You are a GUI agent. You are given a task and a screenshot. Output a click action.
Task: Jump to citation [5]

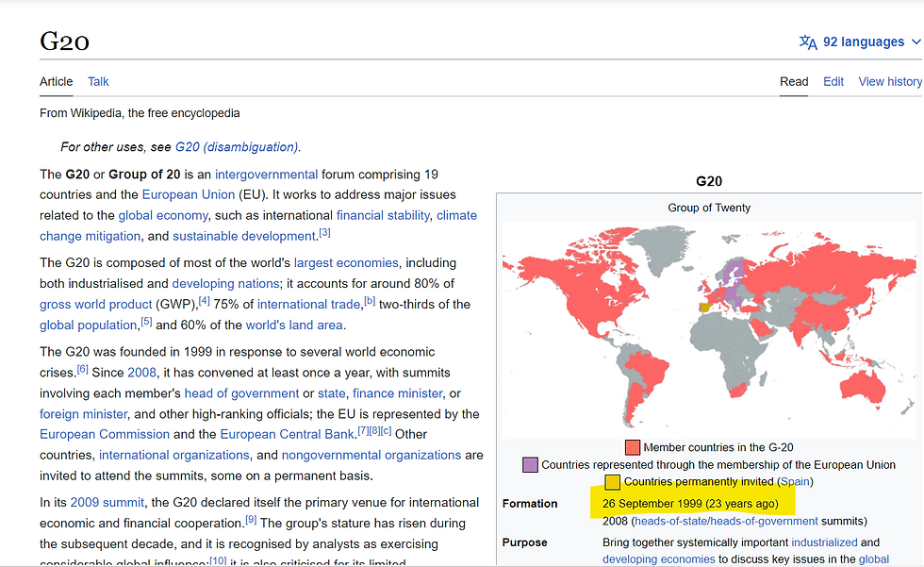(146, 321)
